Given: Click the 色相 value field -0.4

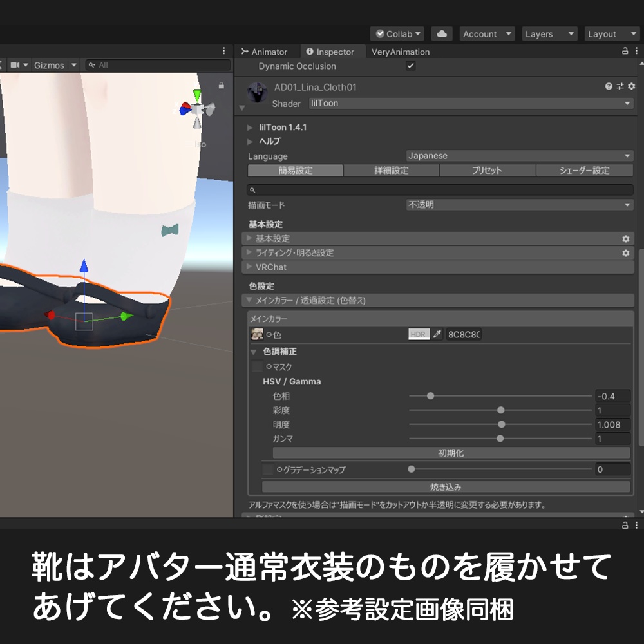Looking at the screenshot, I should [x=612, y=396].
